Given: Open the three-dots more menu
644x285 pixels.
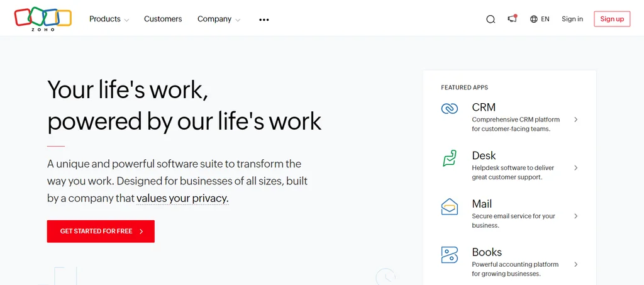Looking at the screenshot, I should click(x=264, y=20).
